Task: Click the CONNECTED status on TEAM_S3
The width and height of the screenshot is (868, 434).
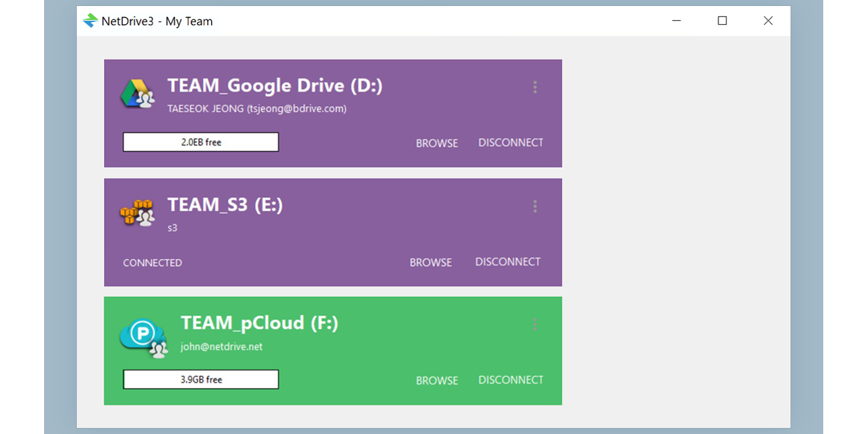Action: pos(152,262)
